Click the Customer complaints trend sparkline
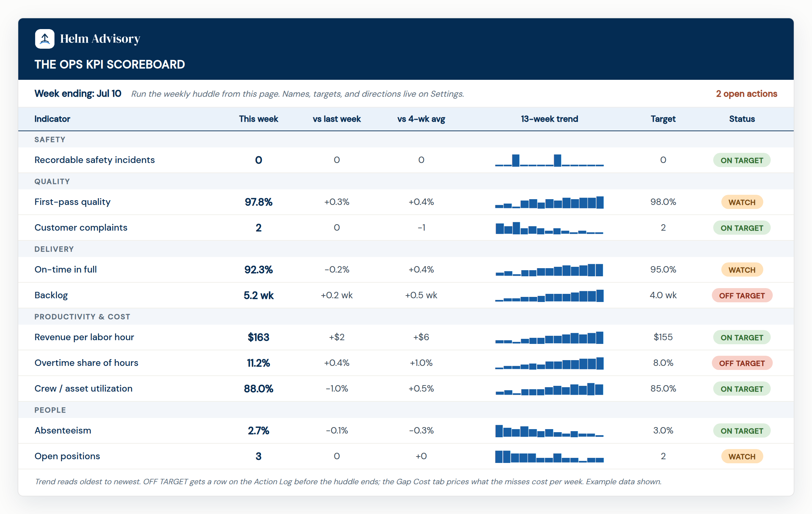Screen dimensions: 812x514 (549, 228)
